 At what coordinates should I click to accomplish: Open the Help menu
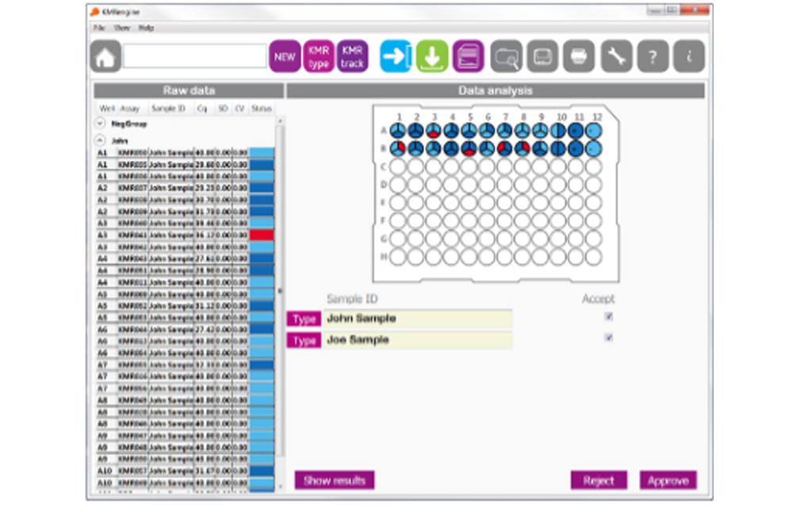point(147,28)
